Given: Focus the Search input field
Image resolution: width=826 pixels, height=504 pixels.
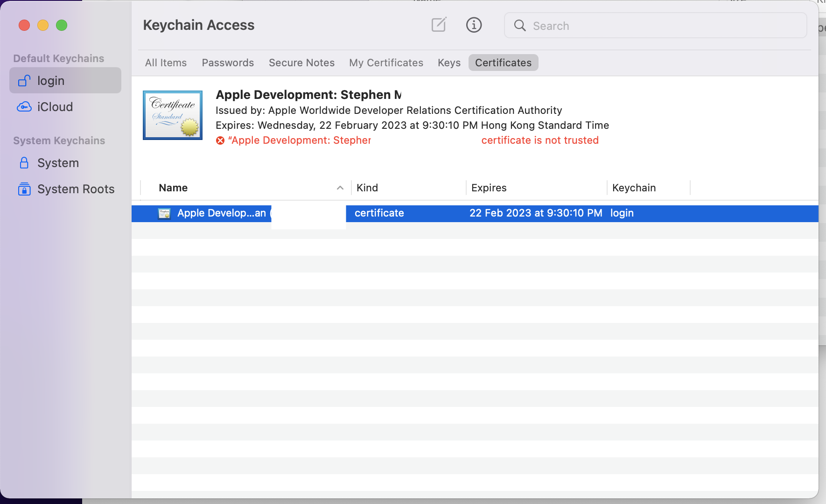Looking at the screenshot, I should 656,26.
